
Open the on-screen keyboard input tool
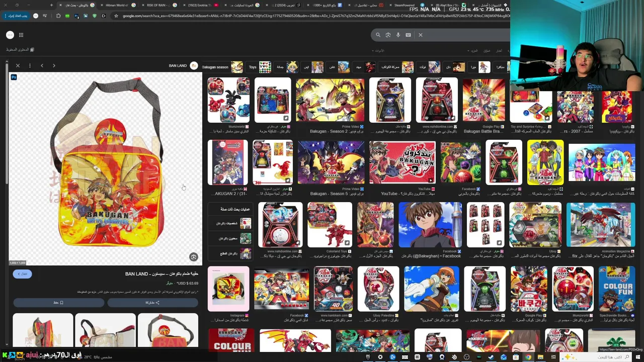[x=408, y=35]
